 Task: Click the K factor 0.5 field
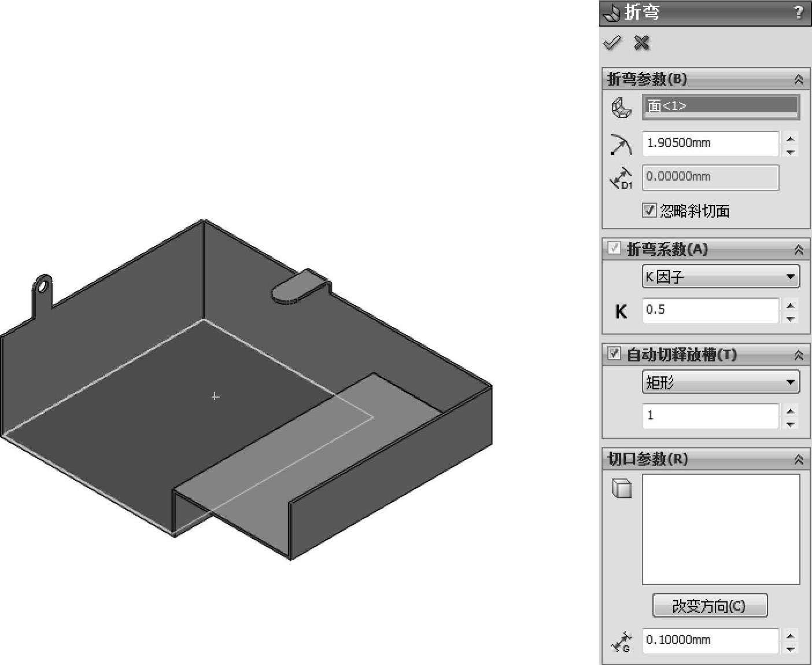click(711, 310)
